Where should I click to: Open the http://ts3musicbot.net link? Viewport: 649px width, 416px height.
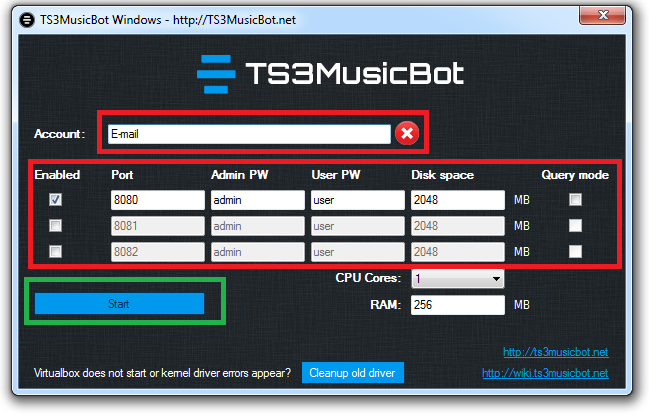tap(555, 352)
